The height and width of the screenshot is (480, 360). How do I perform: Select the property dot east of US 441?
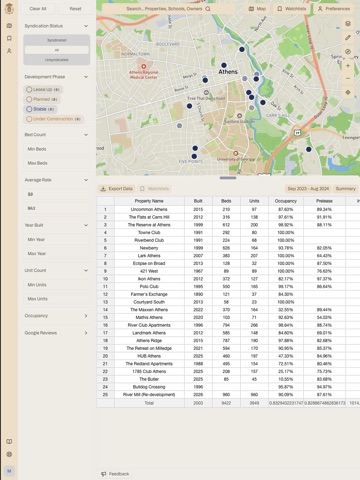309,149
